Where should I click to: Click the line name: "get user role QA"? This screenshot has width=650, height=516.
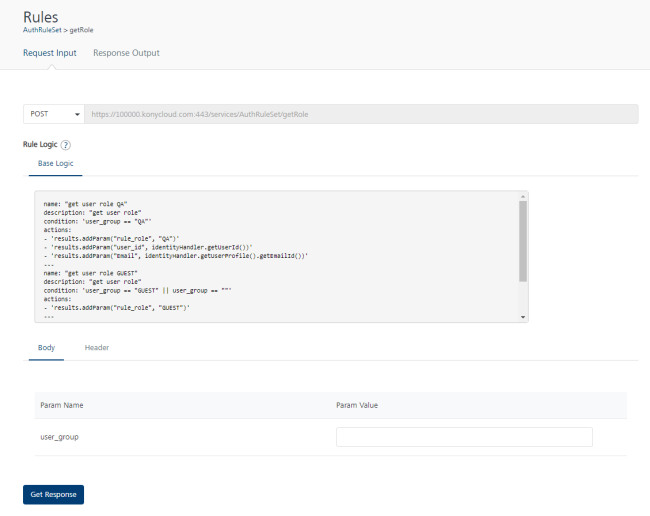tap(85, 204)
